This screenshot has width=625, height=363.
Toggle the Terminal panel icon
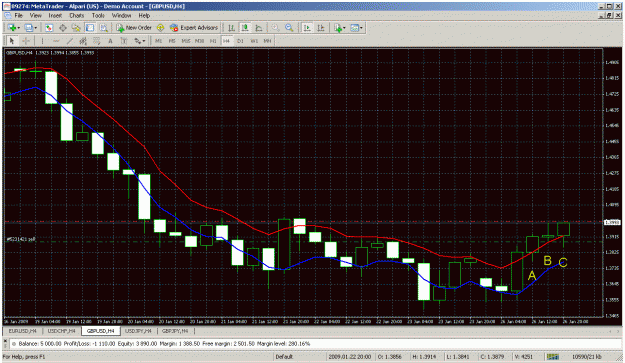click(90, 27)
